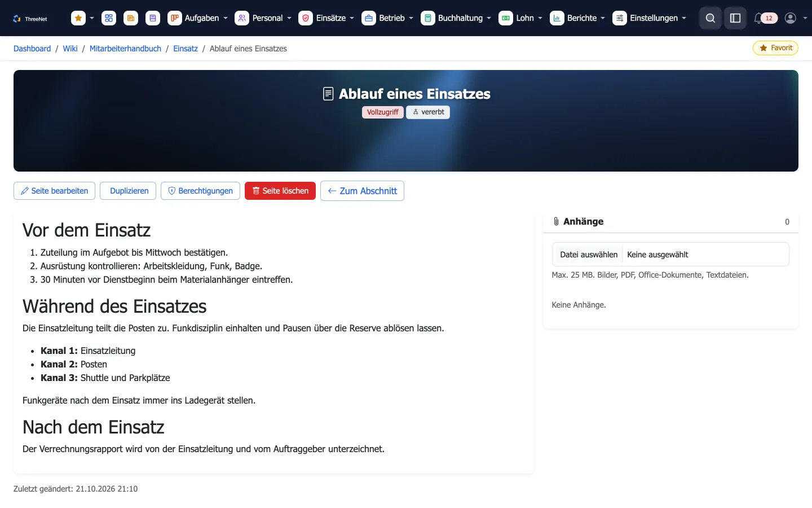812x508 pixels.
Task: Click the Während des Einsatzes heading
Action: point(114,306)
